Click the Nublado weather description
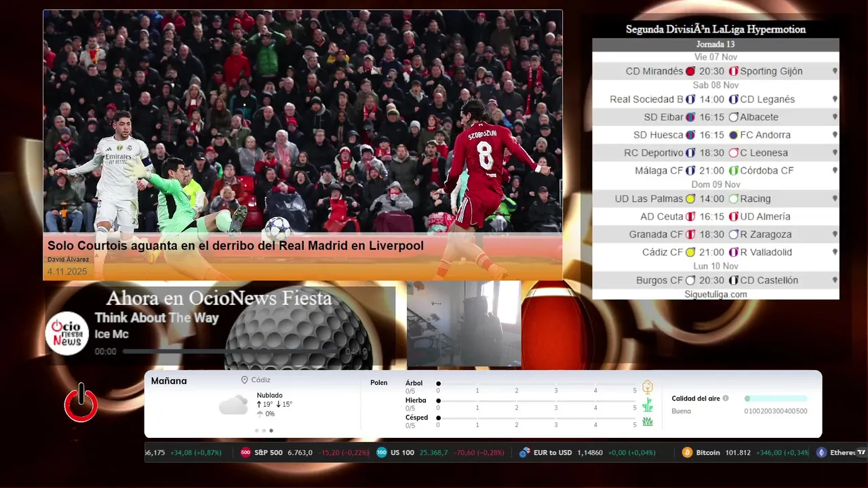Viewport: 868px width, 488px height. (x=270, y=395)
